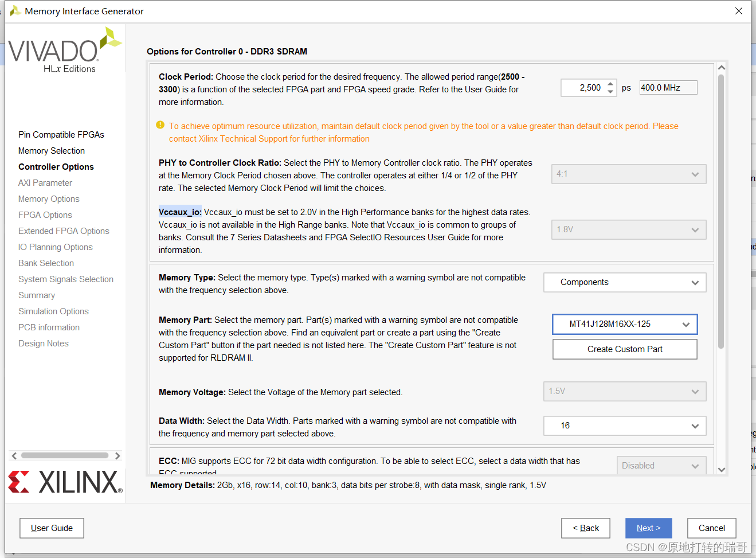Select PCB information in sidebar
756x558 pixels.
coord(49,327)
